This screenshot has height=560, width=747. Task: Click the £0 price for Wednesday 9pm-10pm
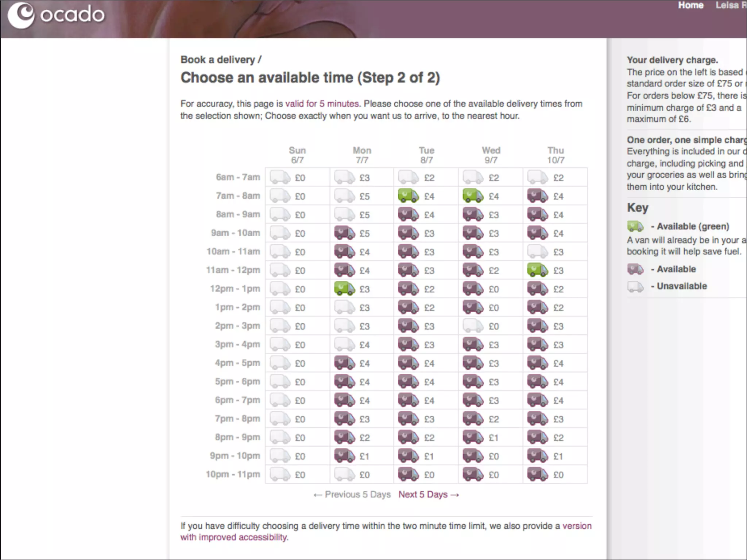494,456
